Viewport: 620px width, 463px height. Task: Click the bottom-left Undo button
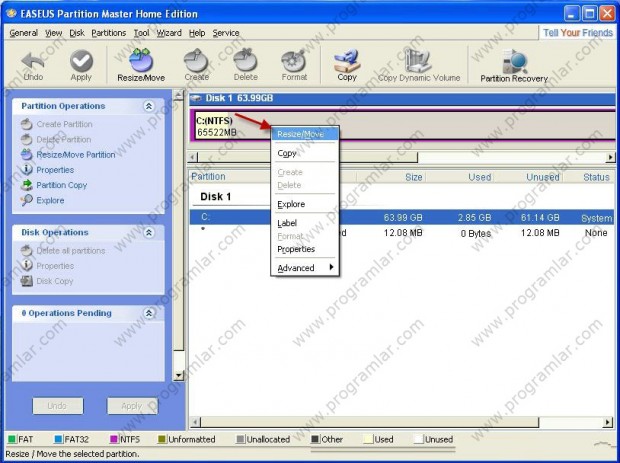coord(58,406)
